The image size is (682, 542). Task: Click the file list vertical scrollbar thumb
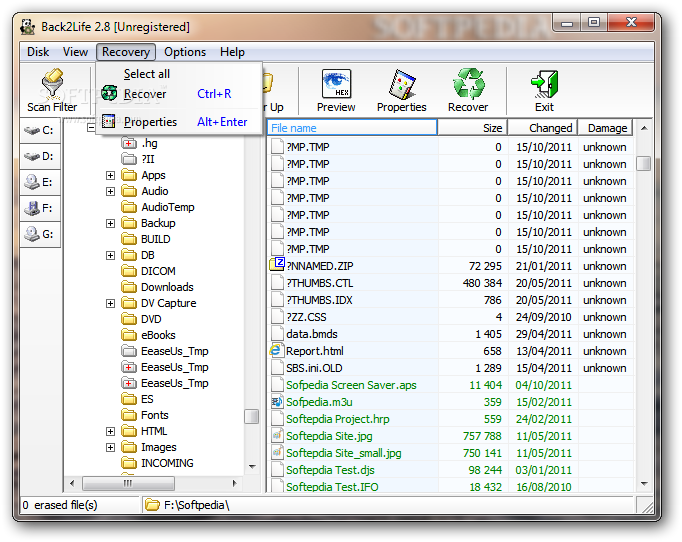pyautogui.click(x=644, y=163)
